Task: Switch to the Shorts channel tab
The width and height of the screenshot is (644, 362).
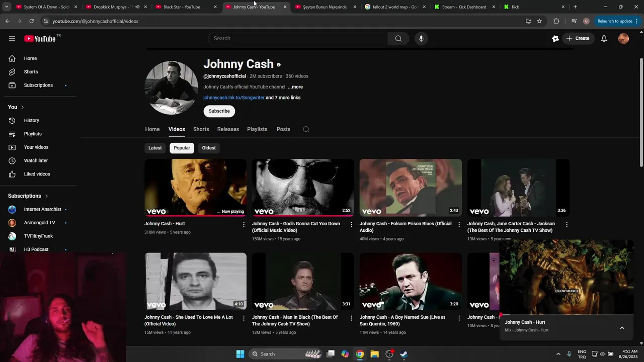Action: (x=201, y=129)
